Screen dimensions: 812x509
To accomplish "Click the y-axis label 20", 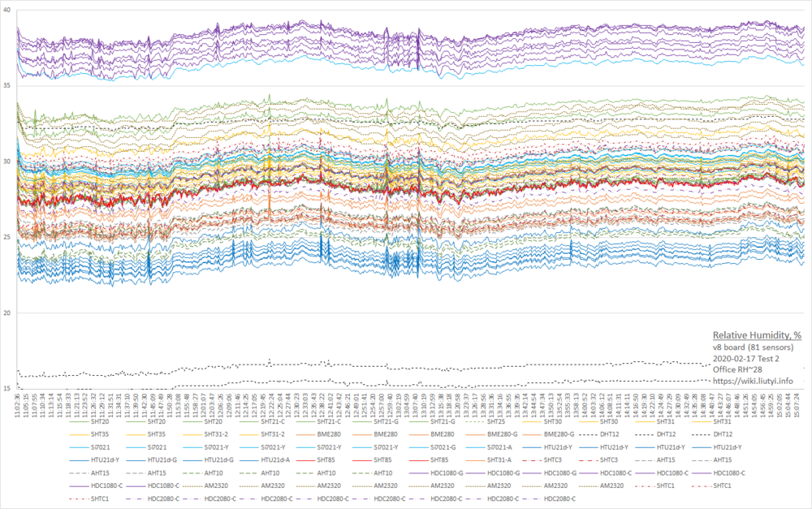I will (6, 313).
